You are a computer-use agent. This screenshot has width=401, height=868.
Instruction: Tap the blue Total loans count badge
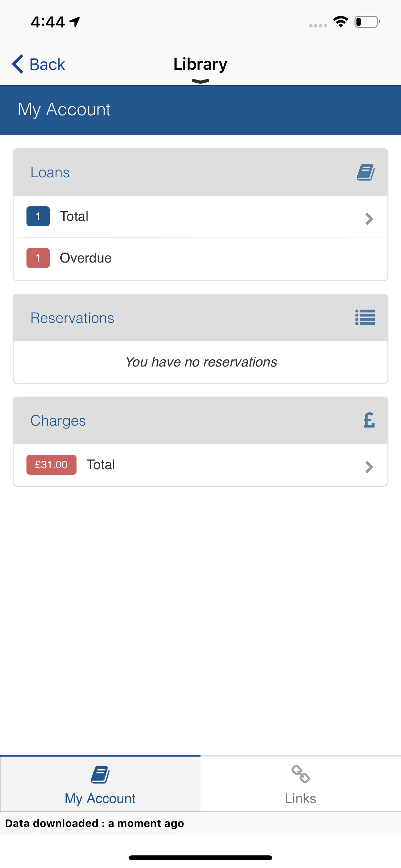[x=38, y=216]
